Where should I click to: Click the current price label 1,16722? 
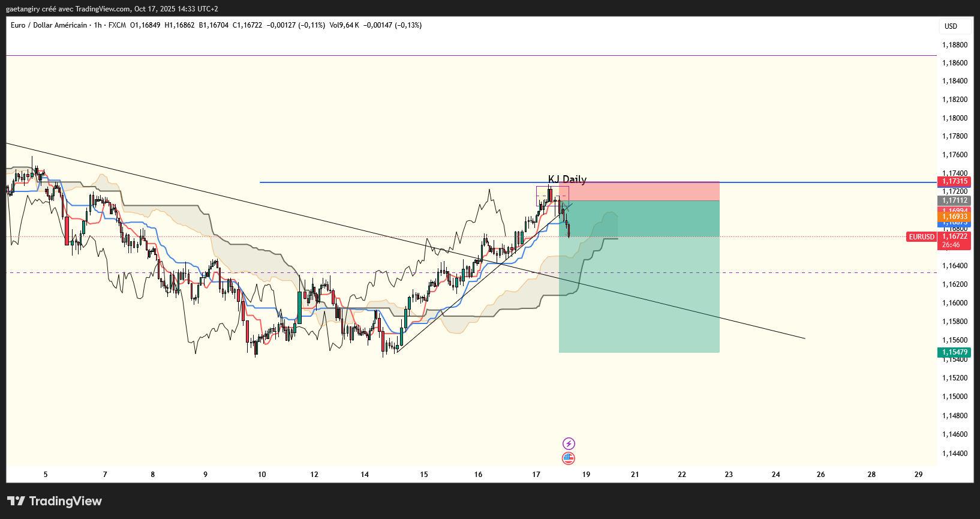click(x=954, y=236)
